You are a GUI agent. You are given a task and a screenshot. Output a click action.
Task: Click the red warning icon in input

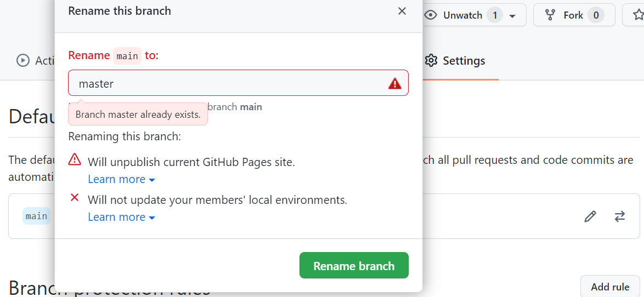click(395, 83)
